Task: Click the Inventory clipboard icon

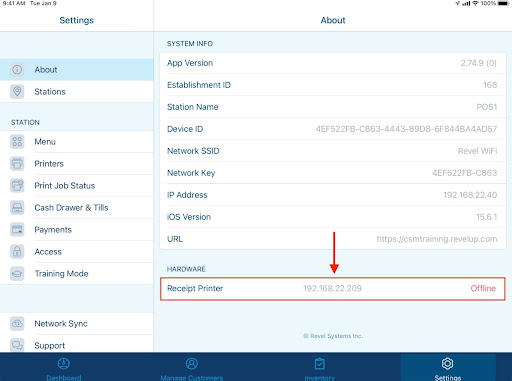Action: (x=320, y=363)
